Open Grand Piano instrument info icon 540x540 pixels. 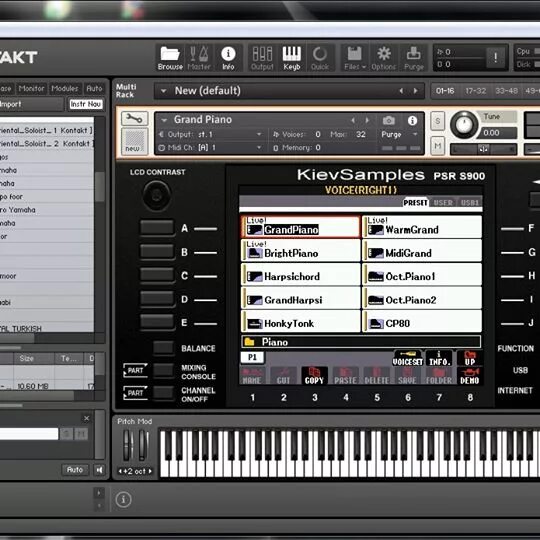point(412,120)
